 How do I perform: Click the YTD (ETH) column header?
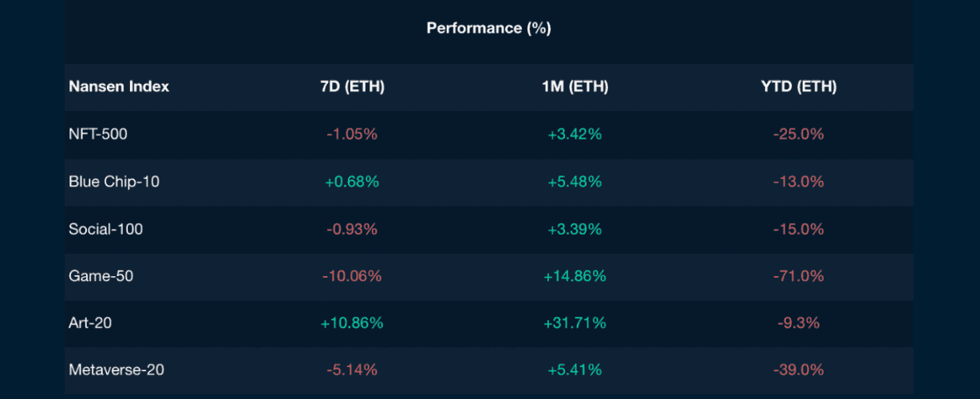pos(798,87)
